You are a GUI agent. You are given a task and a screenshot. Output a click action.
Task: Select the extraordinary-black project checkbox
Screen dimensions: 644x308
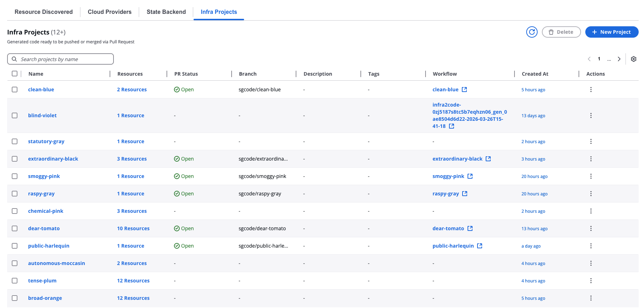(15, 159)
